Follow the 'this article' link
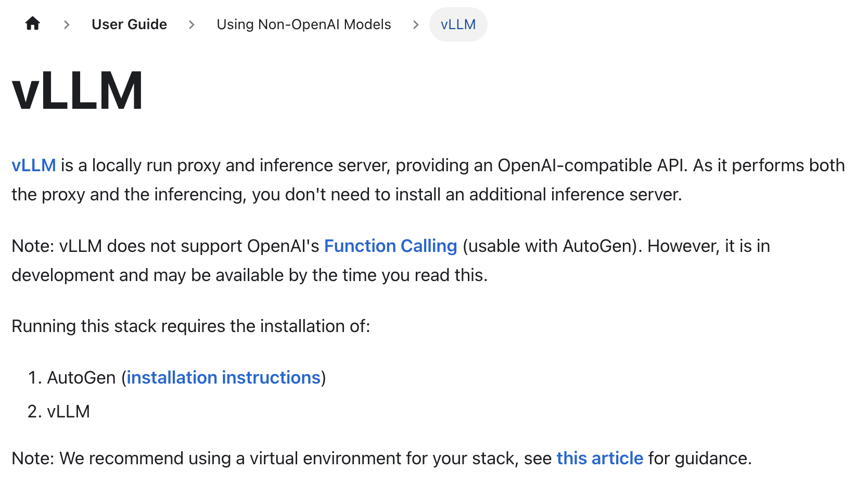868x483 pixels. pyautogui.click(x=600, y=459)
